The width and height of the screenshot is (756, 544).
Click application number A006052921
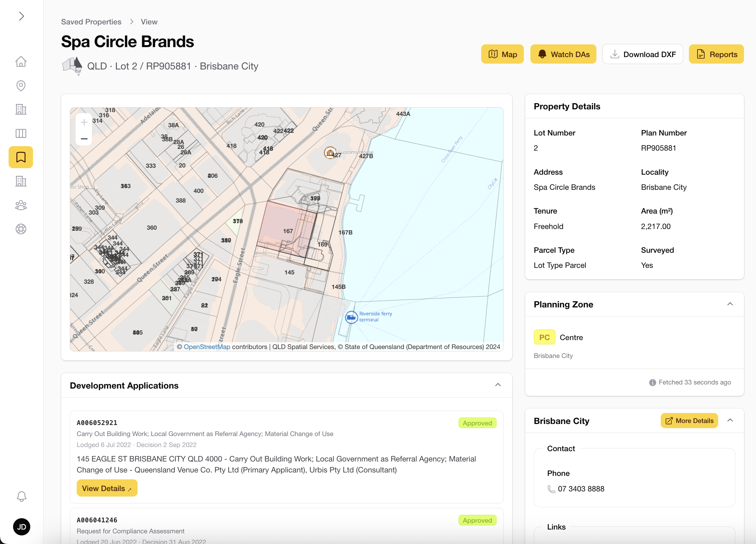coord(97,423)
